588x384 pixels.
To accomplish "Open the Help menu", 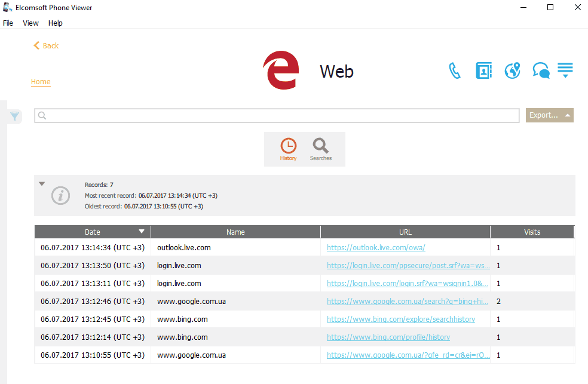I will 56,23.
